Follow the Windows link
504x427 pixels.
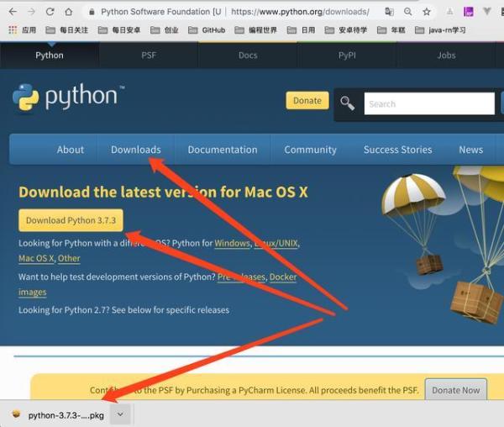point(232,243)
